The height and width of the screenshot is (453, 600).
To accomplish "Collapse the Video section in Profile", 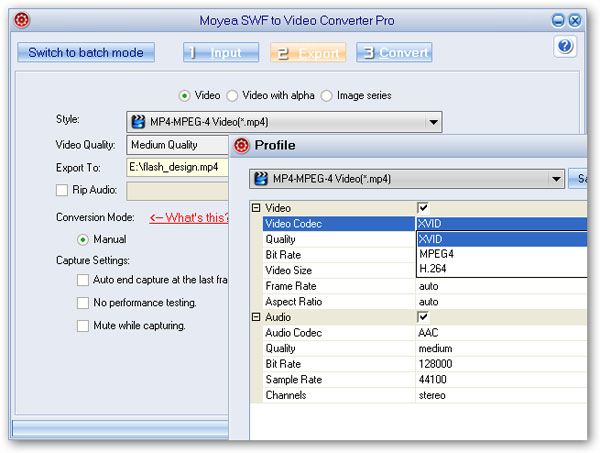I will 256,208.
